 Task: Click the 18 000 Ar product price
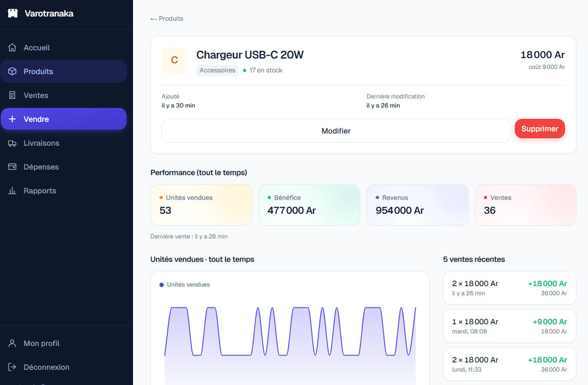(x=543, y=55)
